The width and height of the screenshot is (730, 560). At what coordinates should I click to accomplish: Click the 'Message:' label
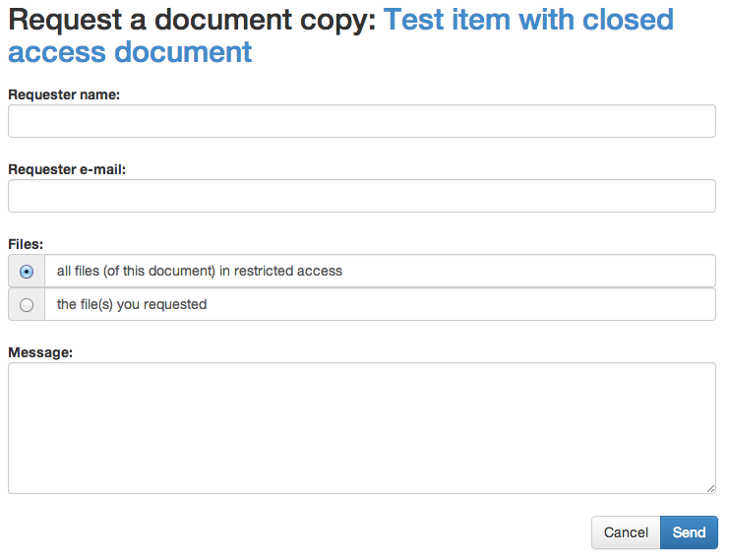click(40, 352)
